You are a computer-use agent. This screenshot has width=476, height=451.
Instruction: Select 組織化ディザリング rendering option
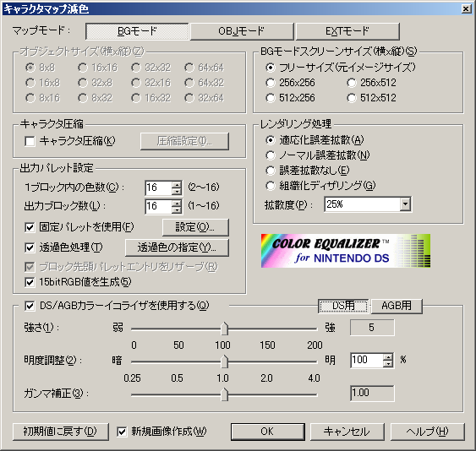271,185
